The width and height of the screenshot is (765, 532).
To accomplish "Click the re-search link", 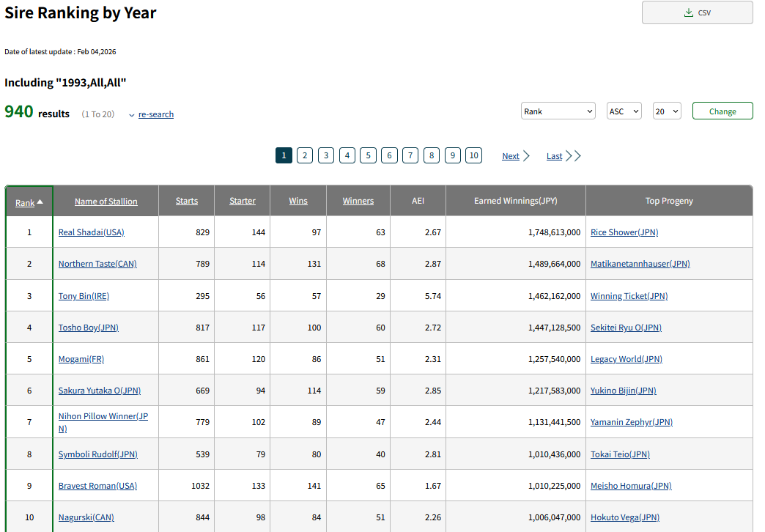I will coord(156,114).
